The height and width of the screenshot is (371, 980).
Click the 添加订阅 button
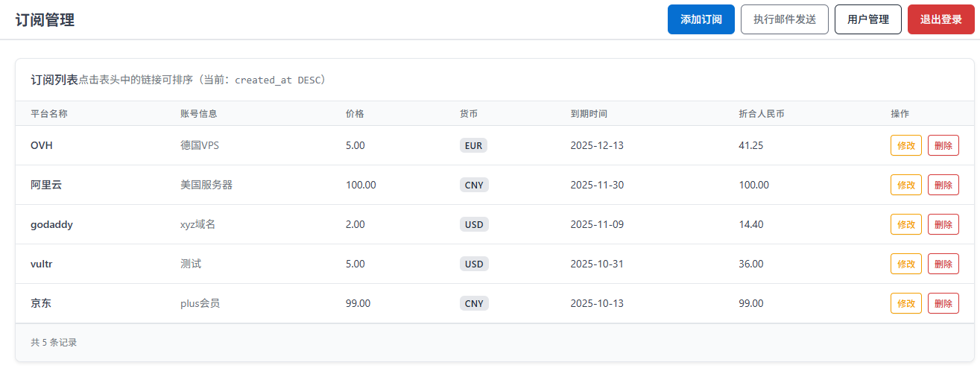click(x=701, y=19)
